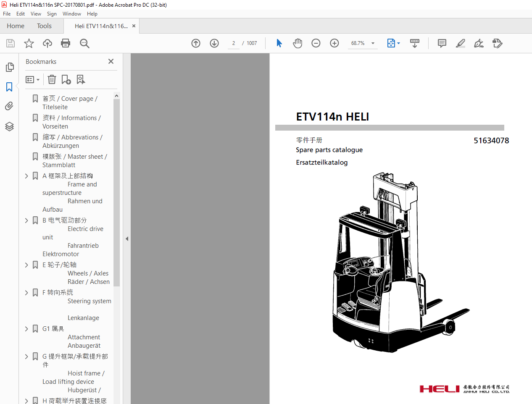532x404 pixels.
Task: Open the Abbreviations / Abkürzungen bookmark
Action: 72,142
